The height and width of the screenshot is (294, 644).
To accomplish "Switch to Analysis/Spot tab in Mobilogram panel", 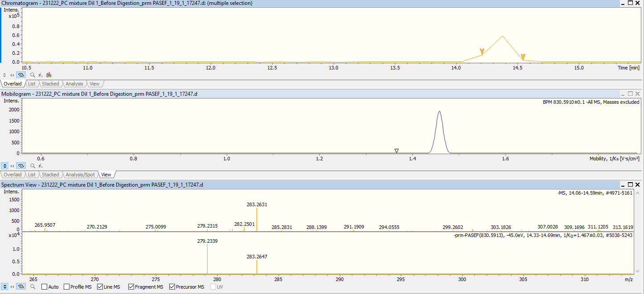I will (80, 175).
